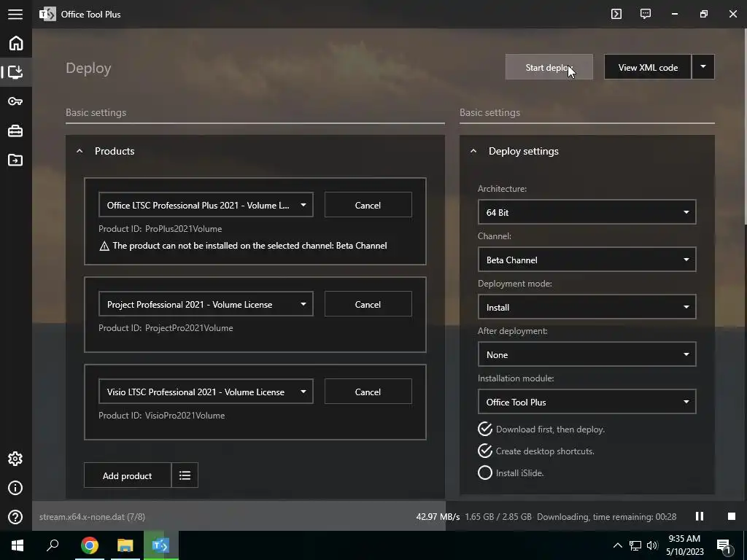747x560 pixels.
Task: Open the command box icon in title bar
Action: coord(616,14)
